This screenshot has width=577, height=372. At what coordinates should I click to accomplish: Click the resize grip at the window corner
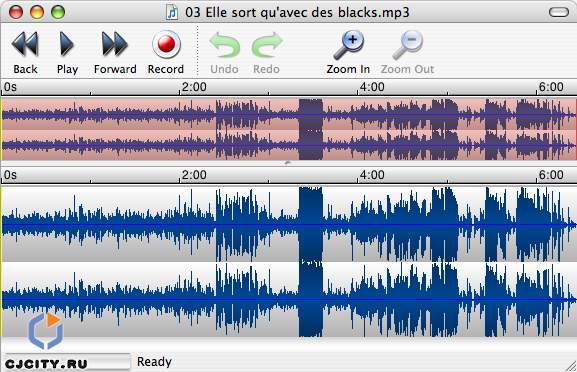point(571,366)
